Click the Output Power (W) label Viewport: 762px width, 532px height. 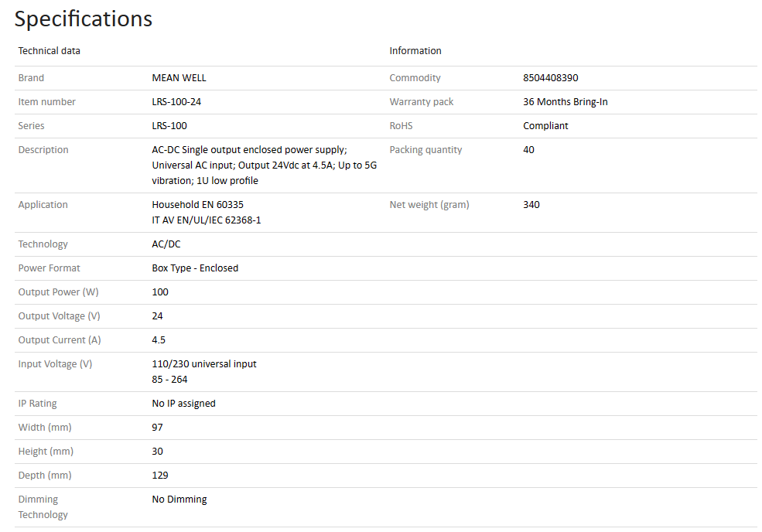(x=60, y=292)
